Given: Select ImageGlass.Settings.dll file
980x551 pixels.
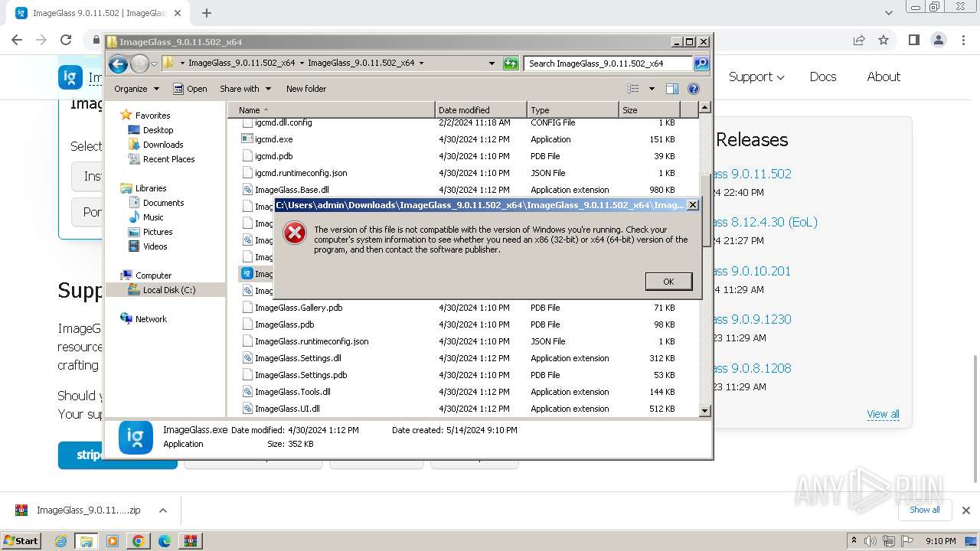Looking at the screenshot, I should tap(298, 358).
